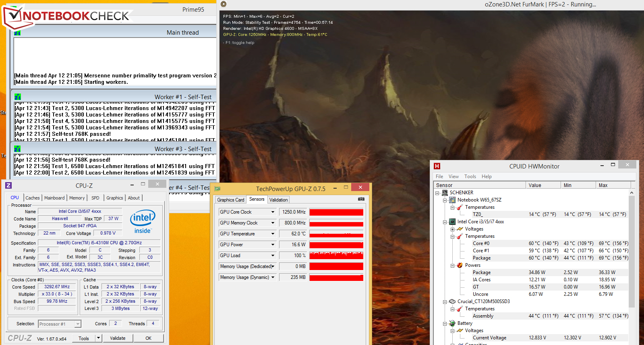Open the GPU Load sensor dropdown
Image resolution: width=644 pixels, height=345 pixels.
(x=273, y=256)
